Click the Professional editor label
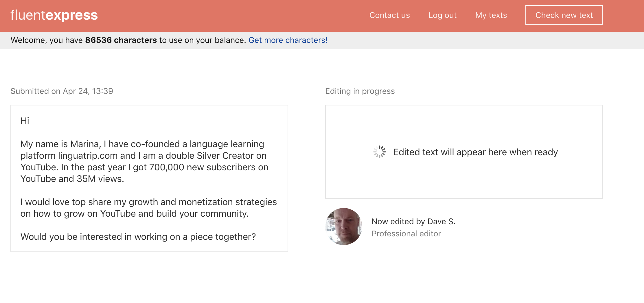This screenshot has width=644, height=303. [406, 233]
